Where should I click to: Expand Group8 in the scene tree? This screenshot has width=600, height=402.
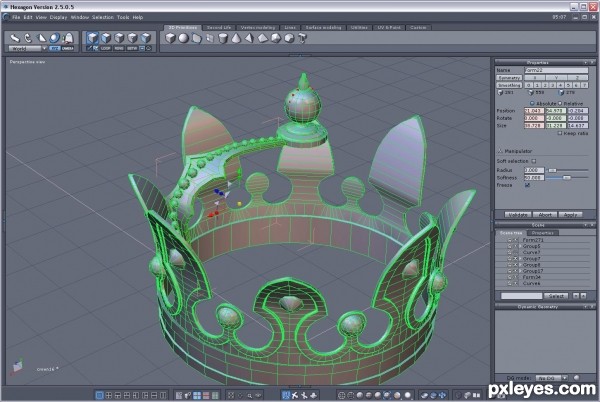click(x=520, y=265)
